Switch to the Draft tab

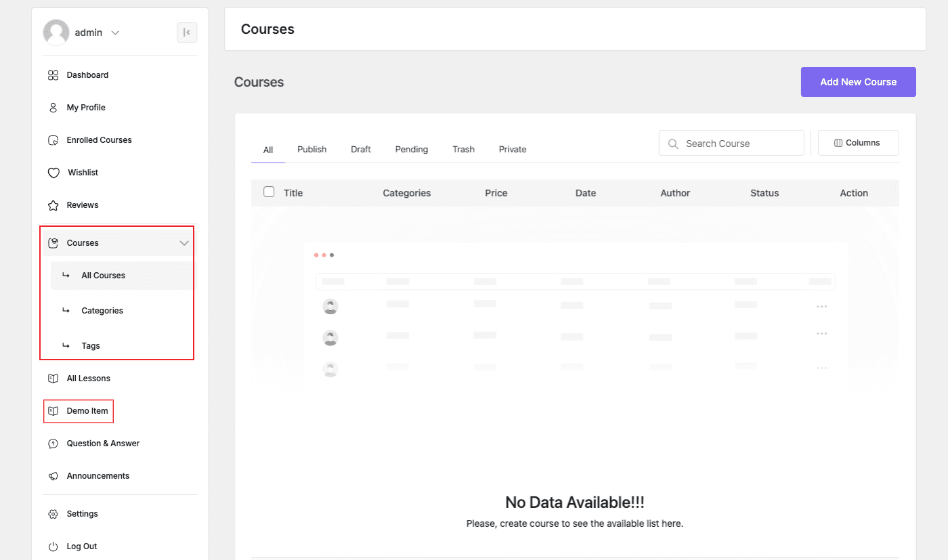361,149
